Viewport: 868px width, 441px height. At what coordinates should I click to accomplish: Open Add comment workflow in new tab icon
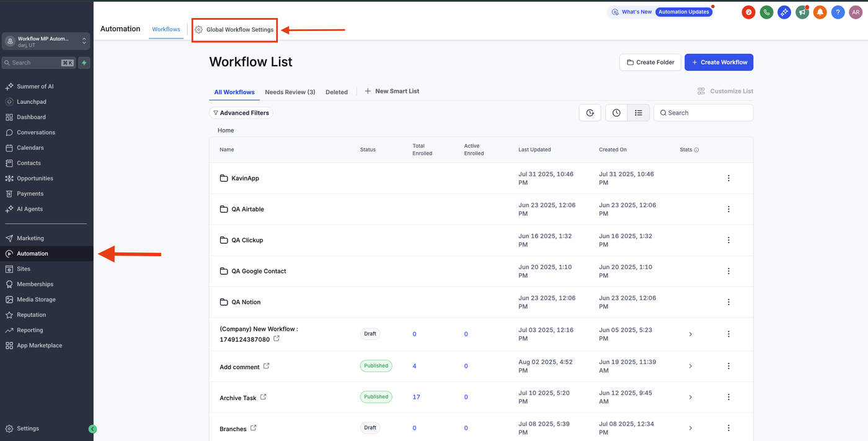[x=267, y=366]
